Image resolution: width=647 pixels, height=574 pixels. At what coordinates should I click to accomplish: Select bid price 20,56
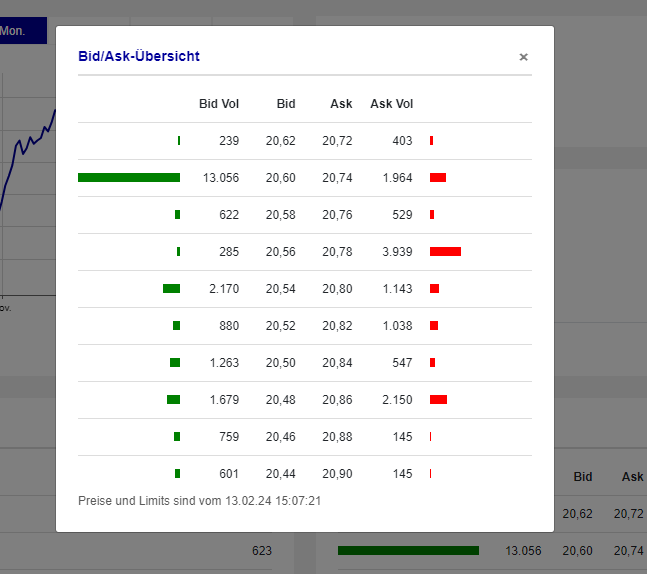click(281, 252)
